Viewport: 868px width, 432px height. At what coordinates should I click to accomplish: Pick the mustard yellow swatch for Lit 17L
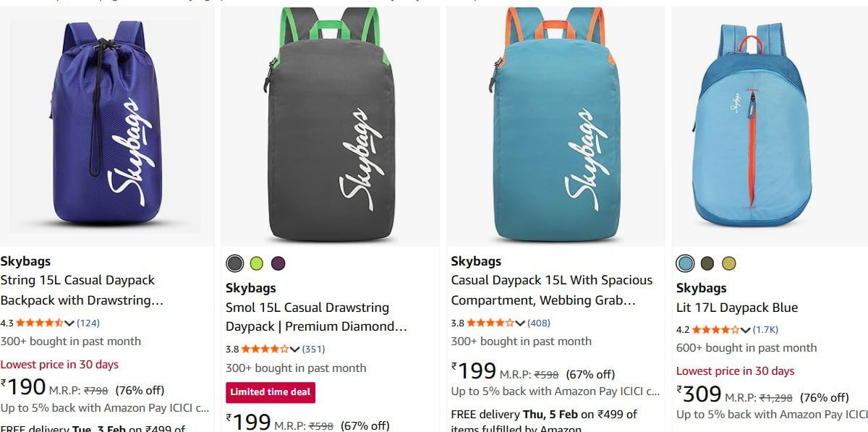[x=728, y=263]
